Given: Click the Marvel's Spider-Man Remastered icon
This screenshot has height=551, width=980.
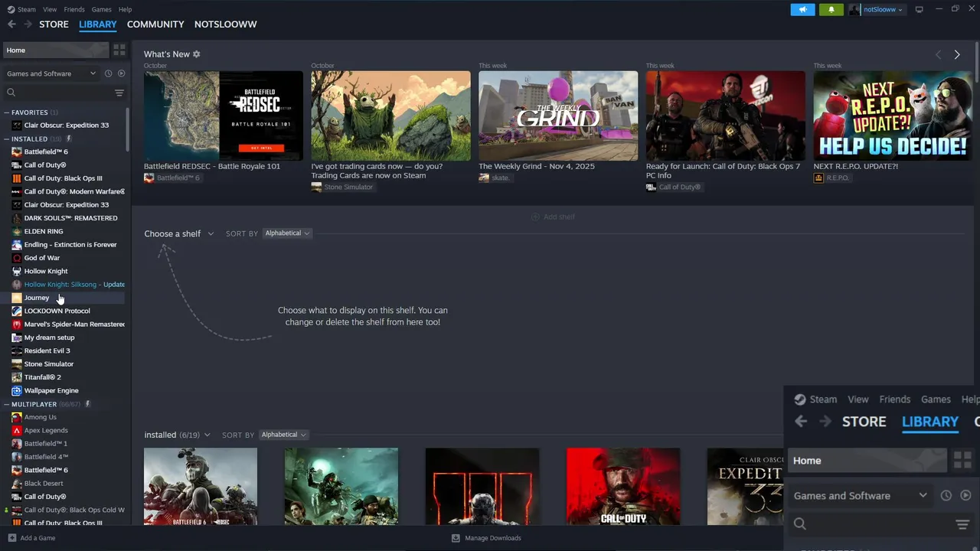Looking at the screenshot, I should pyautogui.click(x=17, y=324).
